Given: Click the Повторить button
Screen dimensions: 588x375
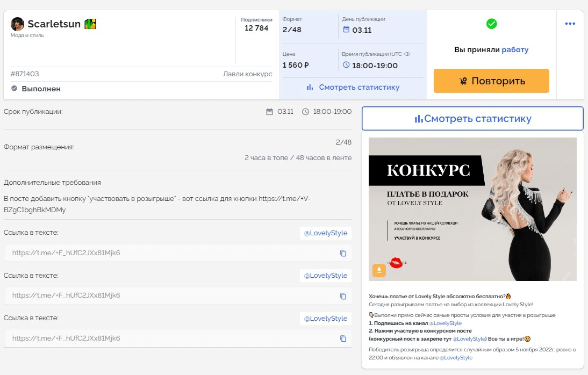Looking at the screenshot, I should (491, 81).
